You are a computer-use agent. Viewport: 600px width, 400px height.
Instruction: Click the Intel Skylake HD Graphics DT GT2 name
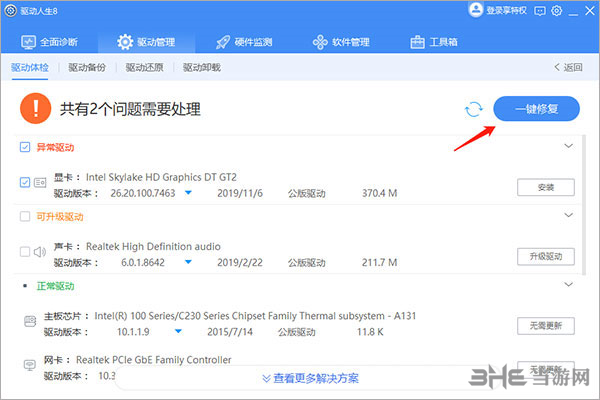coord(161,177)
